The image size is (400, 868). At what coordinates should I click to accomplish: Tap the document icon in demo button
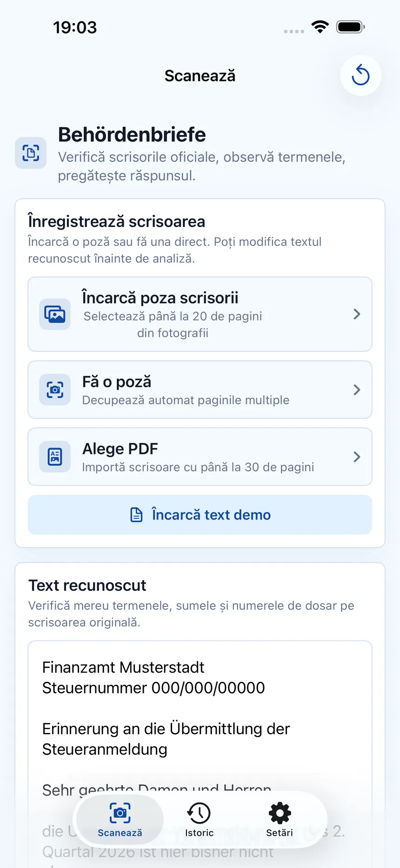[136, 515]
